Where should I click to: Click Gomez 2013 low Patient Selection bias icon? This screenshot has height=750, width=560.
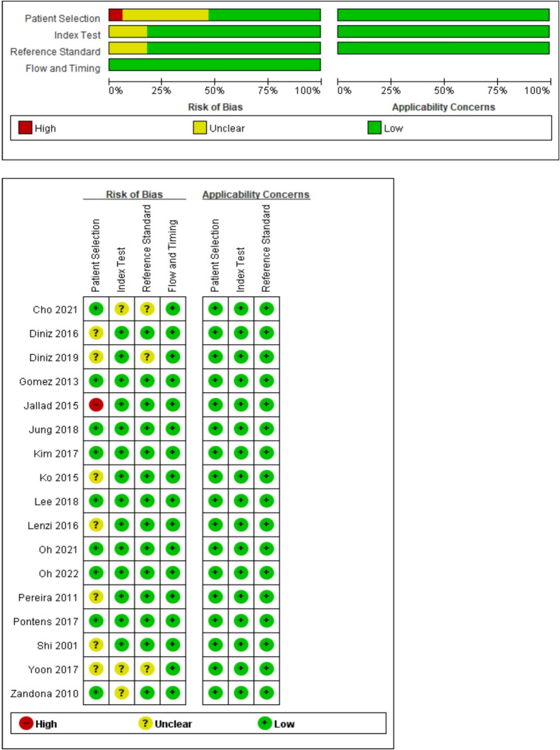click(x=96, y=381)
